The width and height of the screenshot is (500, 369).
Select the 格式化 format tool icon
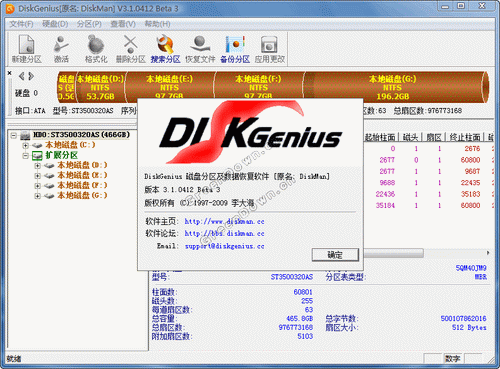pos(96,49)
